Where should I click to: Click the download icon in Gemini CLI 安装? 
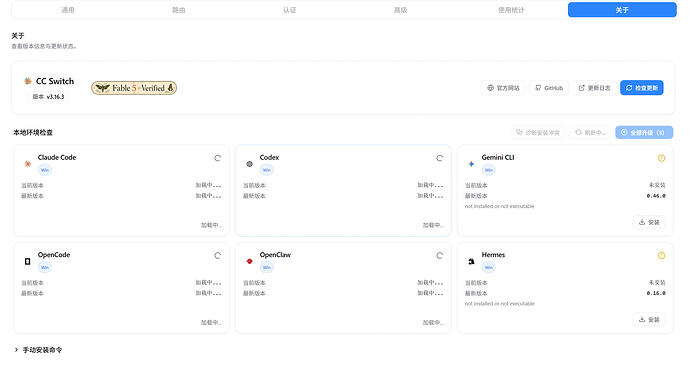(642, 222)
